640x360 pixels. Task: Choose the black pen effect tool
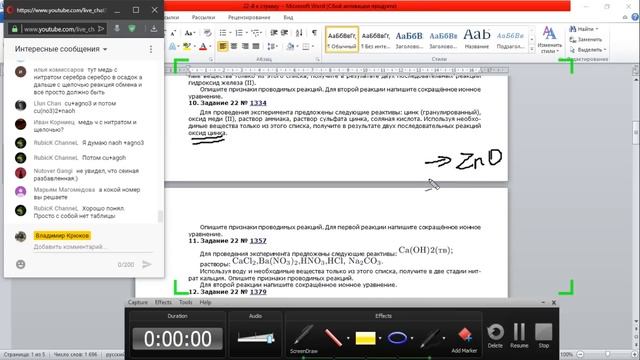430,338
